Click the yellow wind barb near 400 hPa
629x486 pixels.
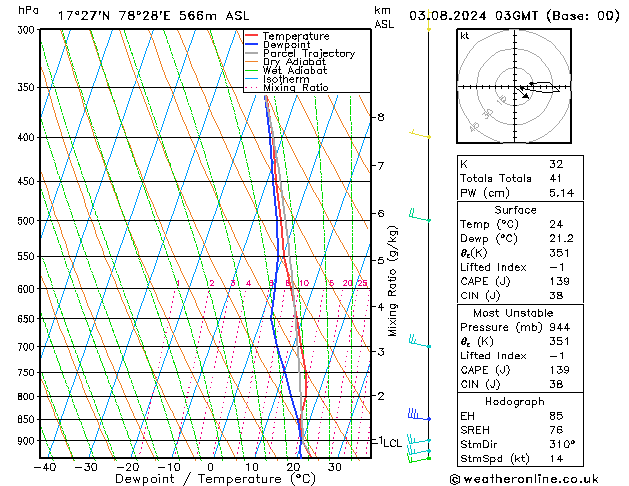tap(419, 134)
